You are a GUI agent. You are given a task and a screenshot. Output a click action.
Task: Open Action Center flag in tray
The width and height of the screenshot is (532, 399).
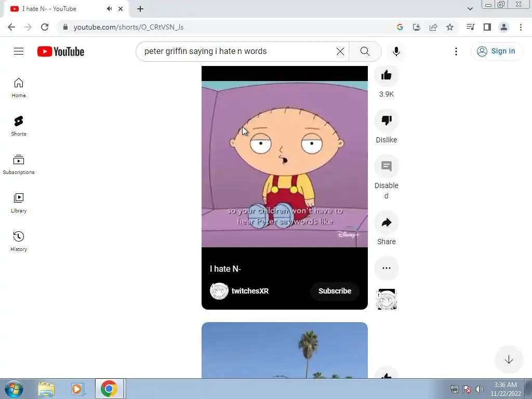(467, 389)
